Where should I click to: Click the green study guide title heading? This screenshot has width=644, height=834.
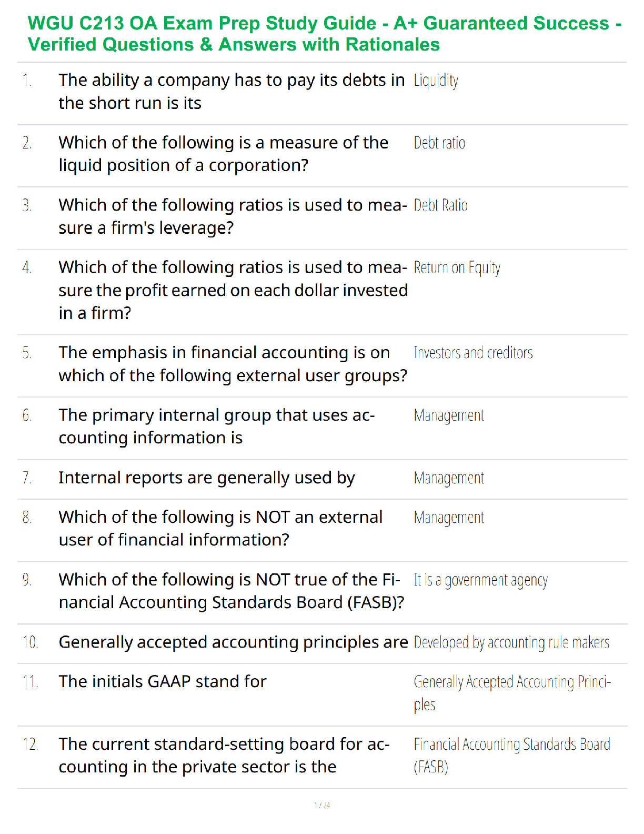(x=325, y=34)
